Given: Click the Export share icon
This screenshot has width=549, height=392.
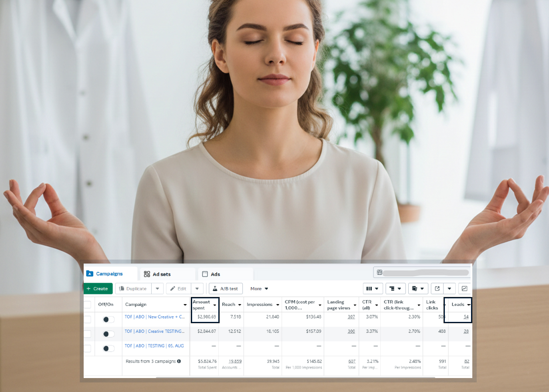Looking at the screenshot, I should [x=437, y=288].
